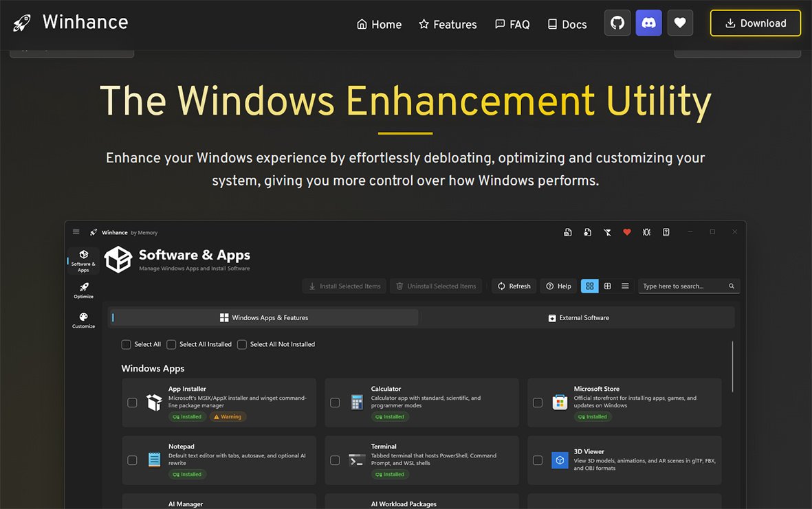Click the orange Warning badge on App Installer
The width and height of the screenshot is (812, 509).
pos(228,417)
